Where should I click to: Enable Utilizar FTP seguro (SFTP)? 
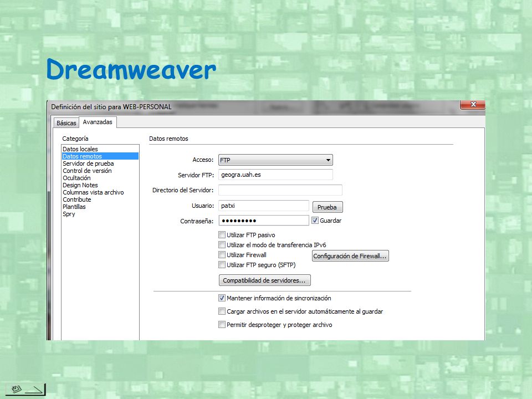pyautogui.click(x=222, y=265)
